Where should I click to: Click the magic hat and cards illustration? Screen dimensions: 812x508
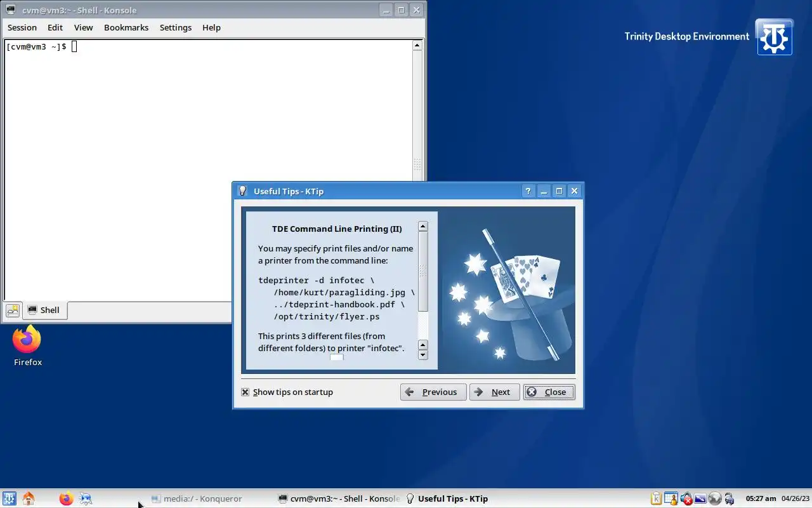tap(508, 290)
